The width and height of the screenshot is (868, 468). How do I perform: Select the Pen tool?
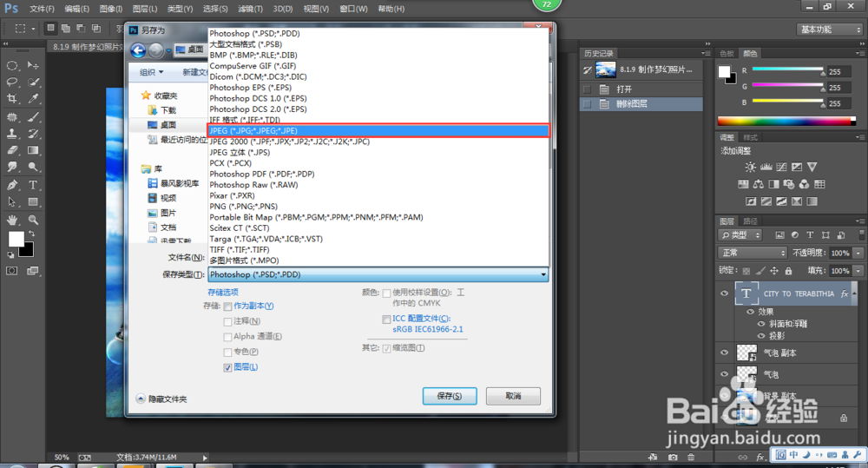11,185
